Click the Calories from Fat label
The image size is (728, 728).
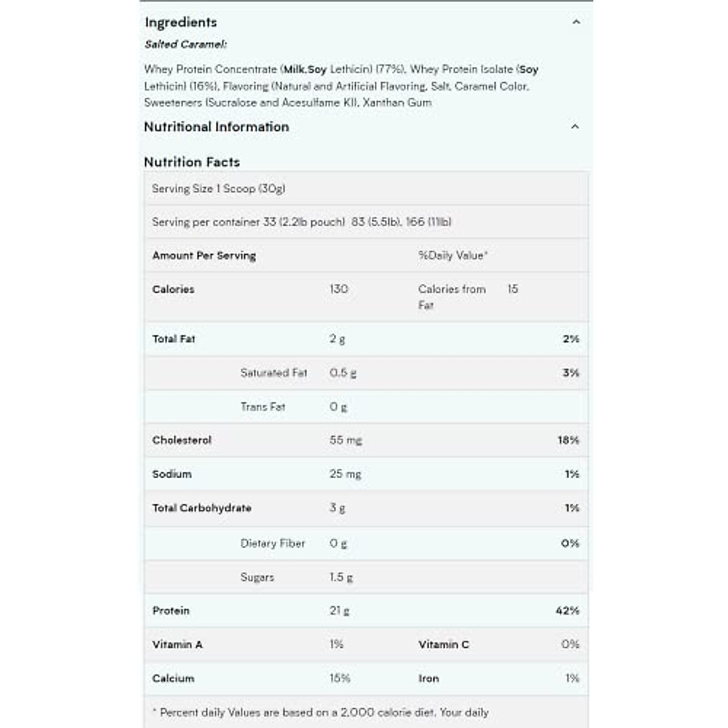pyautogui.click(x=451, y=297)
